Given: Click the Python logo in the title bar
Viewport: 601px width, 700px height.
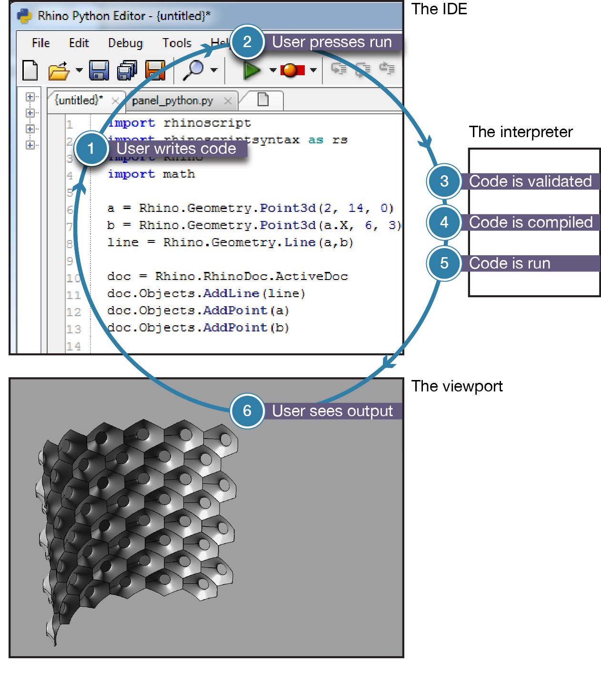Looking at the screenshot, I should click(24, 16).
